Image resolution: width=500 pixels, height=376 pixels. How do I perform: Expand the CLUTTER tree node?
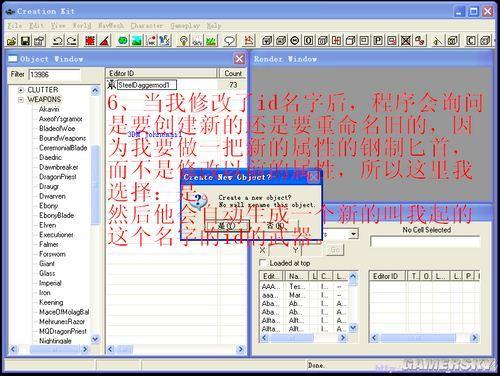pos(21,90)
